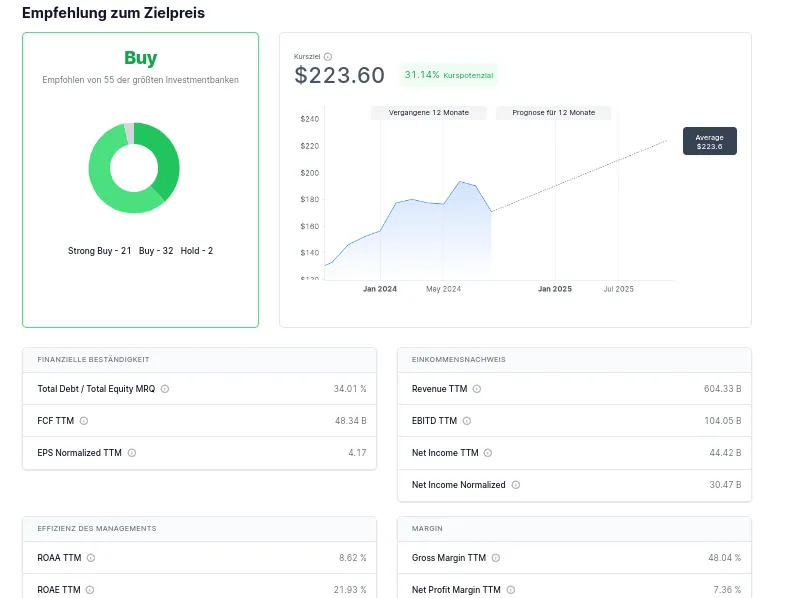
Task: Show the ROAA TTM info tooltip
Action: click(91, 558)
